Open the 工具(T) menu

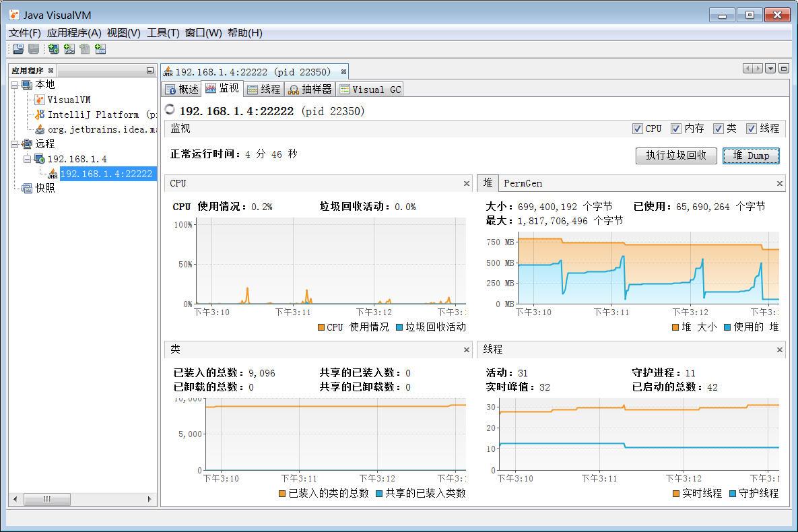click(x=164, y=33)
